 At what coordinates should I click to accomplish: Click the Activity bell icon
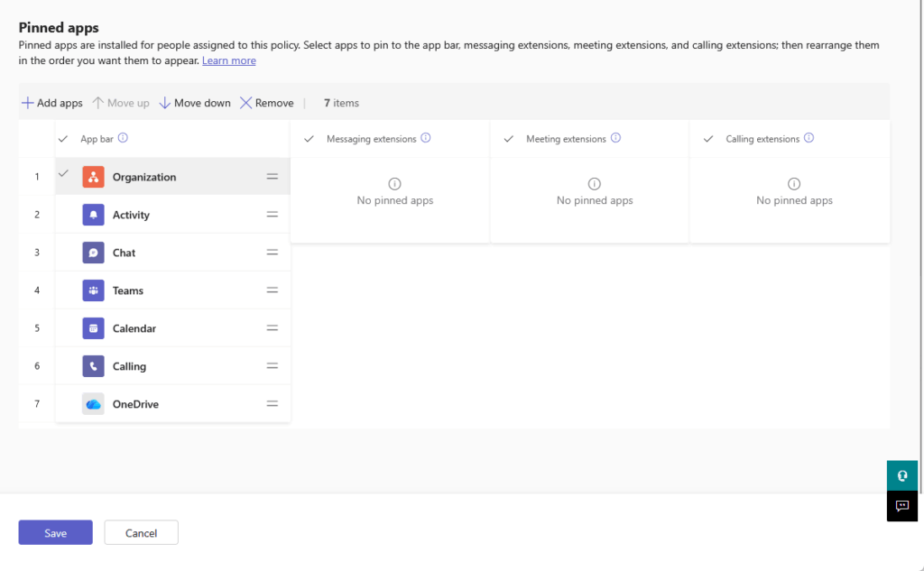[x=93, y=215]
